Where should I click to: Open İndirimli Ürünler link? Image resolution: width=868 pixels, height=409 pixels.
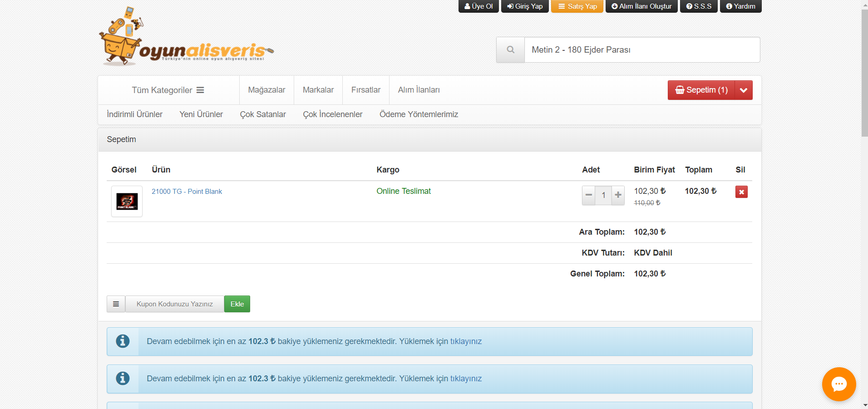pyautogui.click(x=134, y=114)
